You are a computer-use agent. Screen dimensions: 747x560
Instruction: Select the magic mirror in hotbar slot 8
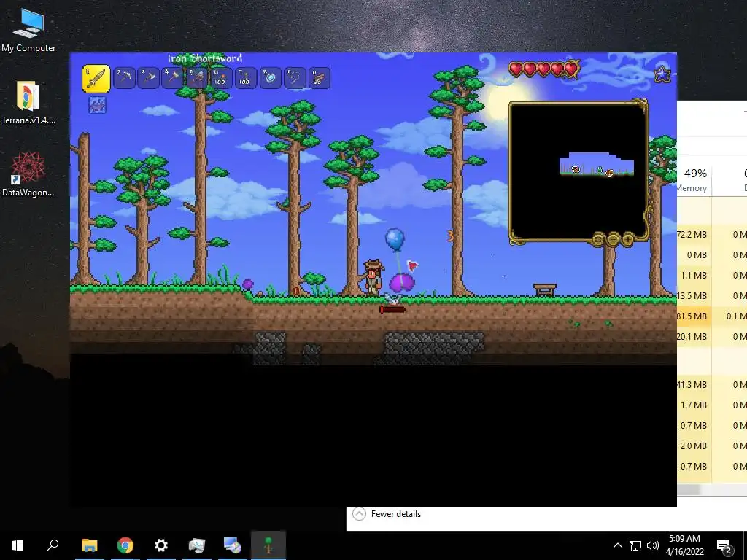(270, 77)
